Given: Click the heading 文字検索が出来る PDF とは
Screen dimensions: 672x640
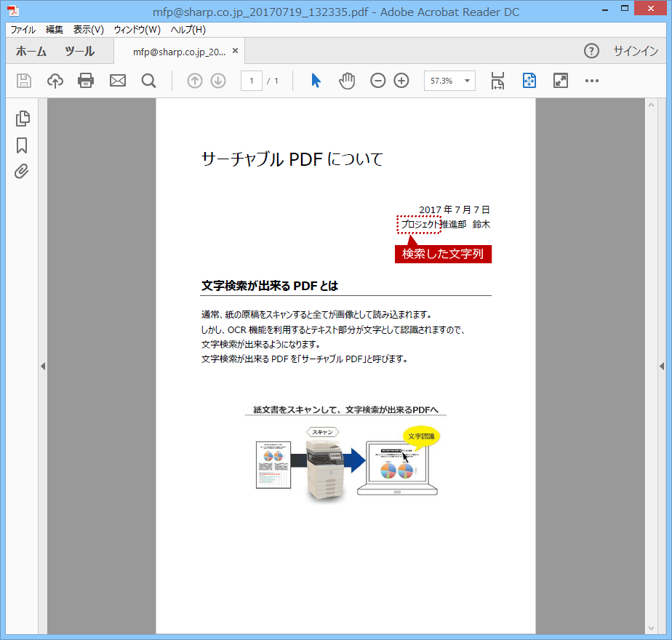Looking at the screenshot, I should tap(270, 286).
